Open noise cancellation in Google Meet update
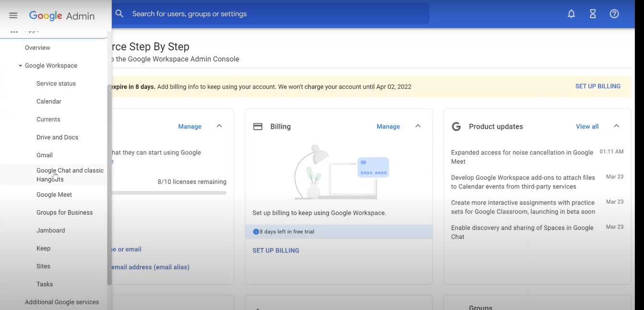 [522, 157]
